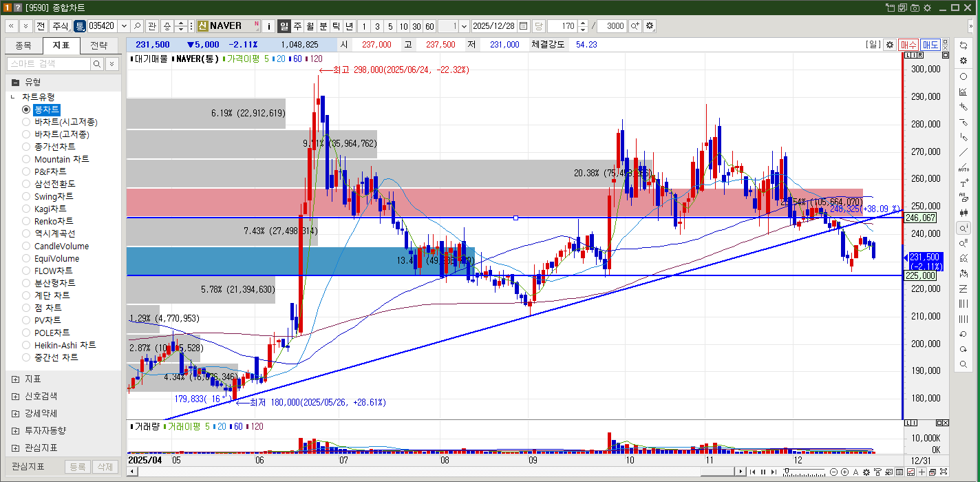980x482 pixels.
Task: Click the double-left collapse arrow in toolbar
Action: (12, 26)
